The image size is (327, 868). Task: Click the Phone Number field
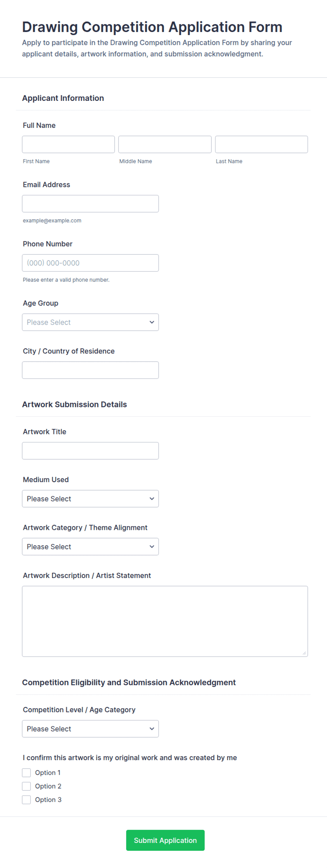90,263
